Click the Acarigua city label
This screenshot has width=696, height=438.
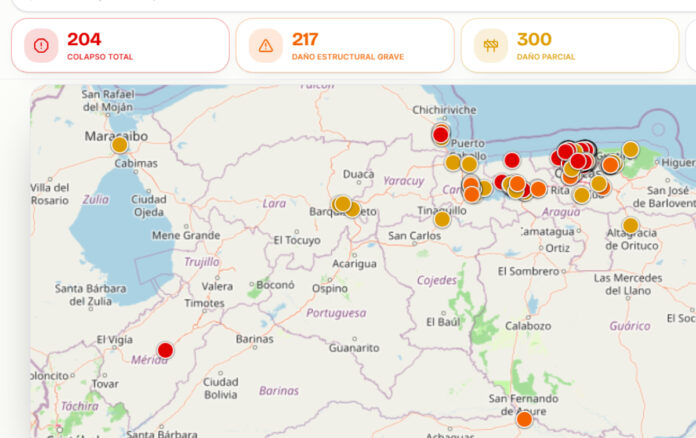[x=354, y=264]
